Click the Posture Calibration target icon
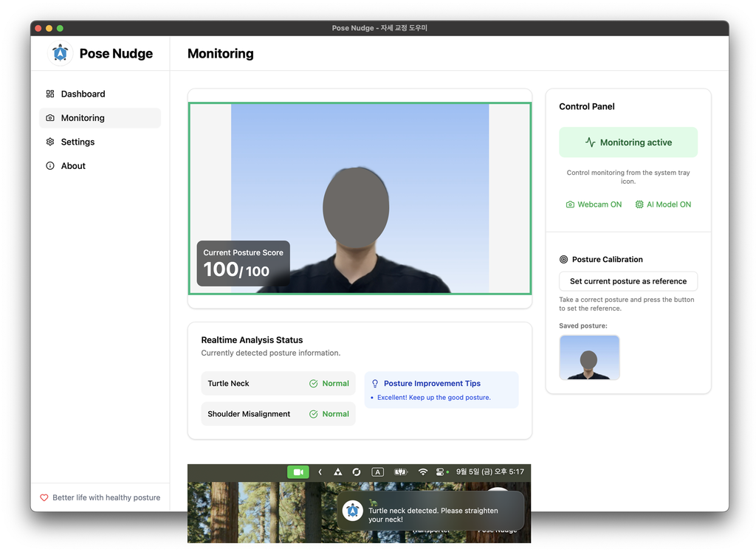Screen dimensions: 756x552 click(564, 260)
